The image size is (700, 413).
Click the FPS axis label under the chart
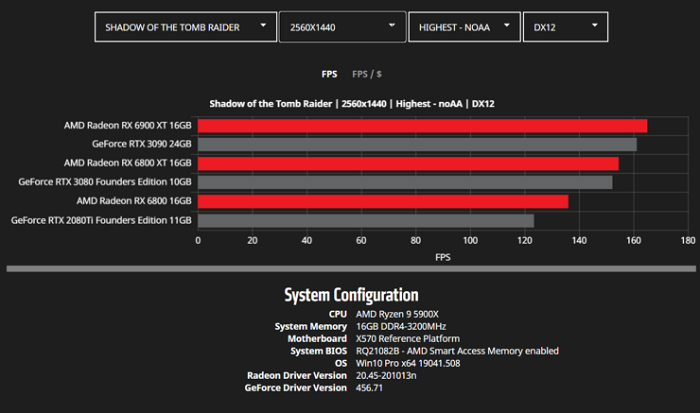point(442,256)
